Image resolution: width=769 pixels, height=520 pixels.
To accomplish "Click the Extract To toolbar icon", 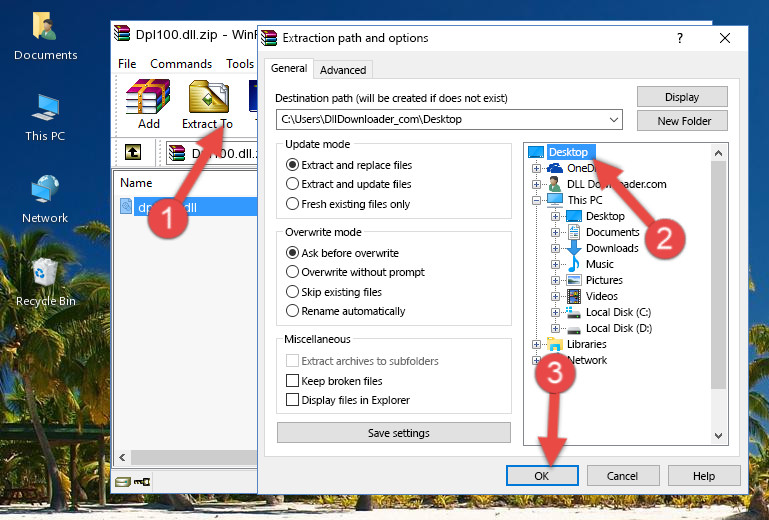I will click(x=208, y=104).
